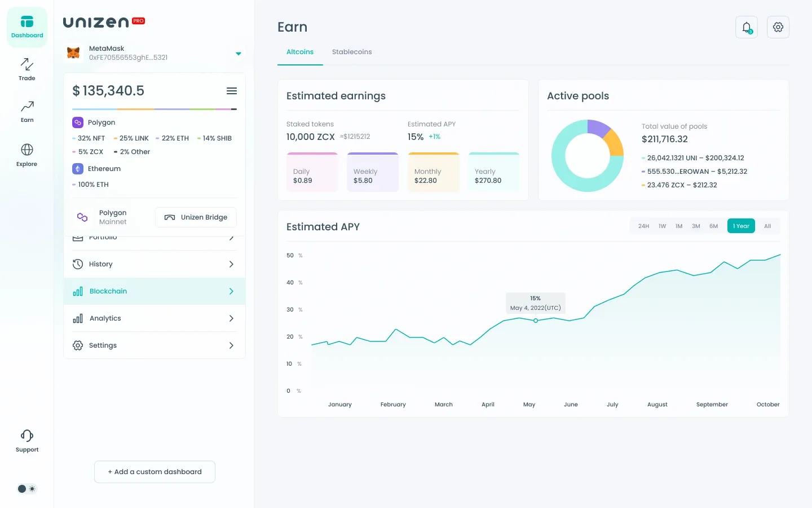Click the bridge icon in Unizen Bridge button
This screenshot has width=812, height=508.
(x=170, y=217)
